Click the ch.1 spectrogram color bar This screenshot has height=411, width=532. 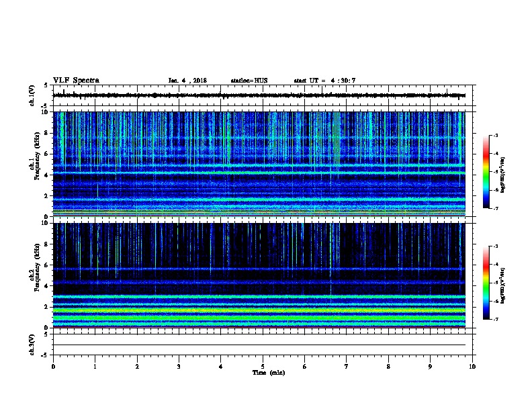click(x=486, y=172)
